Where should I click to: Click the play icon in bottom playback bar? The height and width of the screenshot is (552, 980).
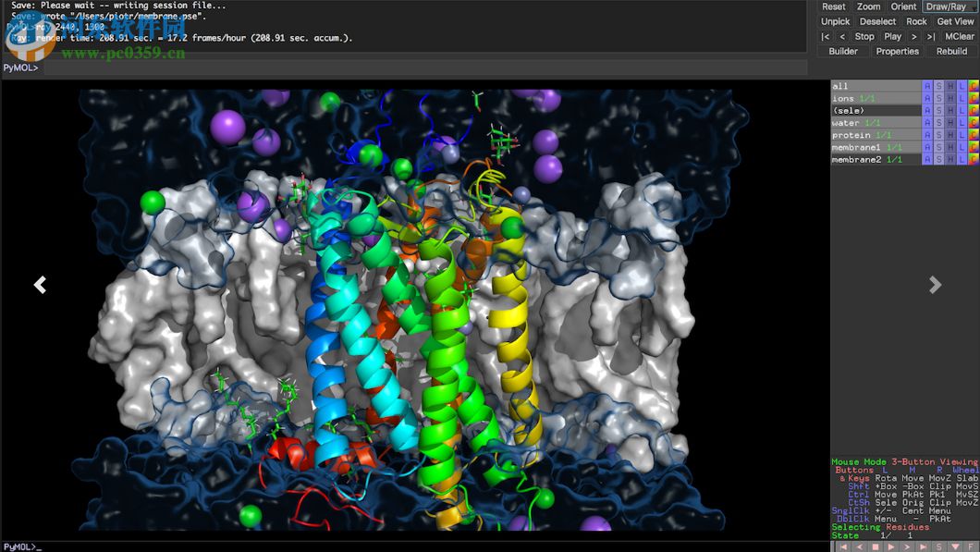pos(890,546)
